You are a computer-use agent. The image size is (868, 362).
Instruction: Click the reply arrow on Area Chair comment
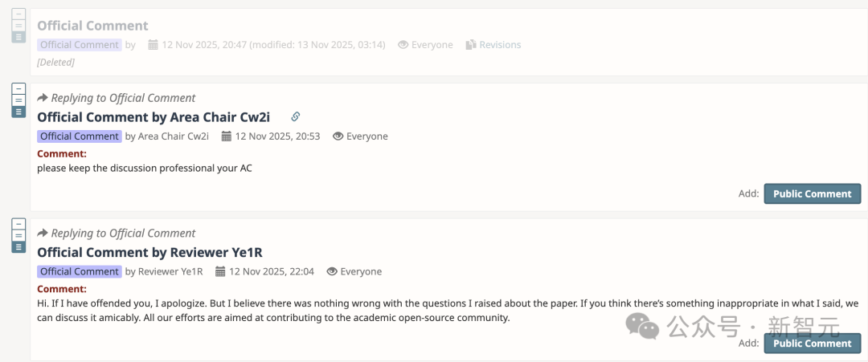[43, 98]
